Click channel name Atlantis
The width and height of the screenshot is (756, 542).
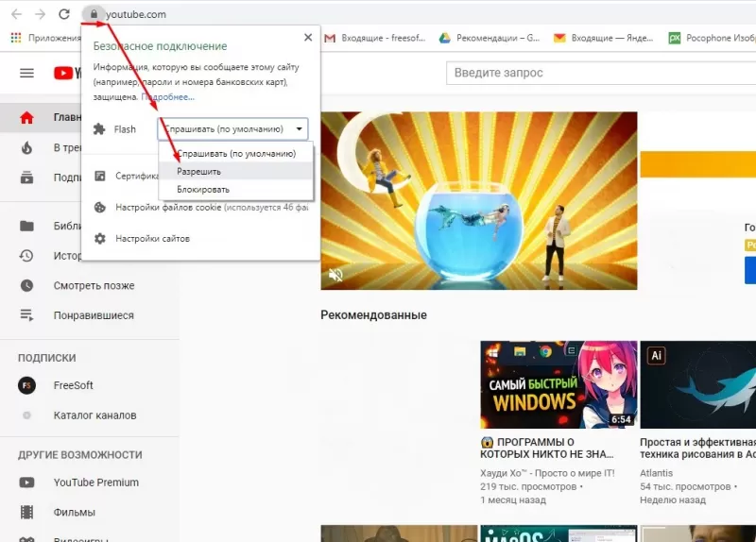pos(656,473)
